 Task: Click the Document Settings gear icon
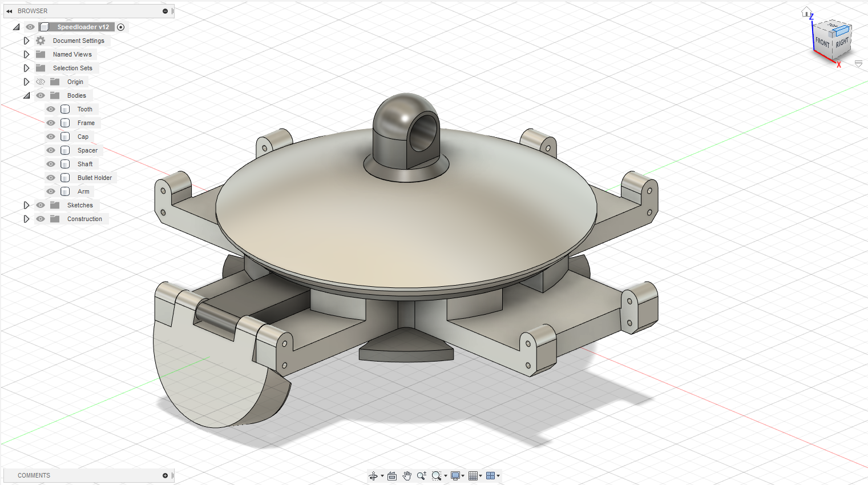pos(41,41)
